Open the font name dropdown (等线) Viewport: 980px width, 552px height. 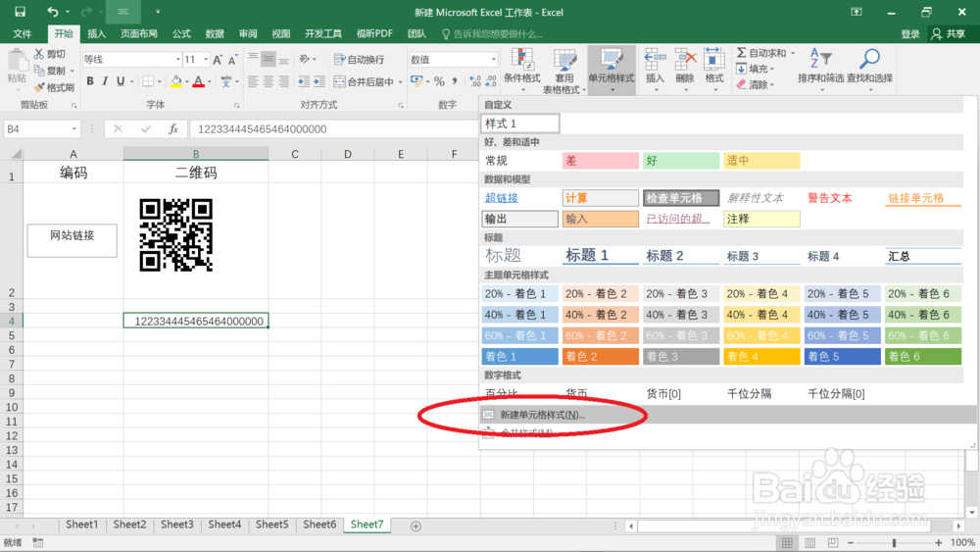point(177,60)
